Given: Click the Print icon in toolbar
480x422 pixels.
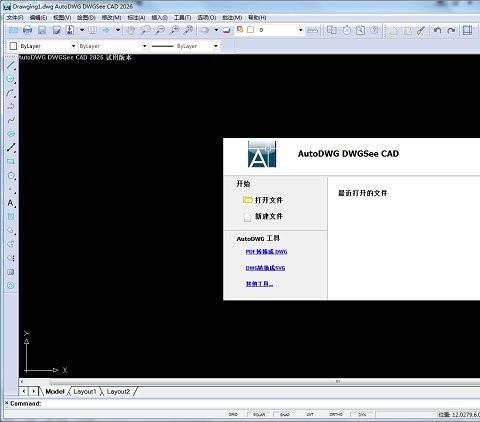Looking at the screenshot, I should click(x=28, y=30).
